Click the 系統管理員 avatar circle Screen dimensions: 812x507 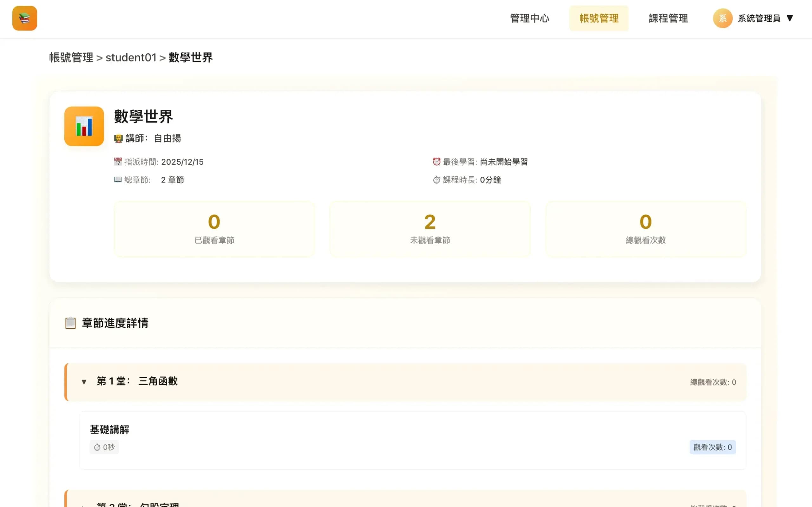coord(722,18)
